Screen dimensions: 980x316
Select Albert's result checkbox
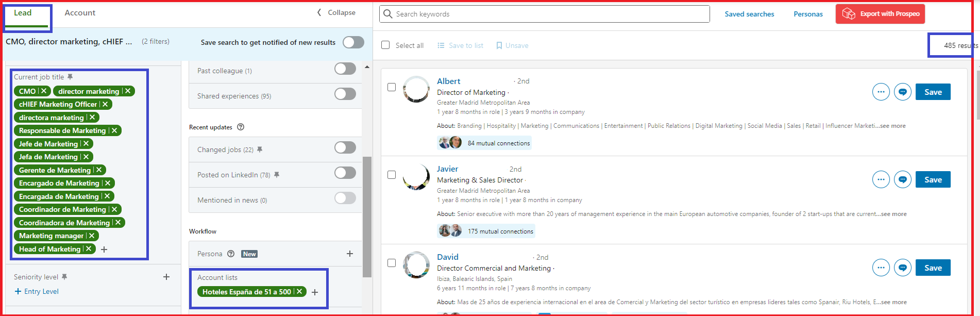(x=392, y=87)
